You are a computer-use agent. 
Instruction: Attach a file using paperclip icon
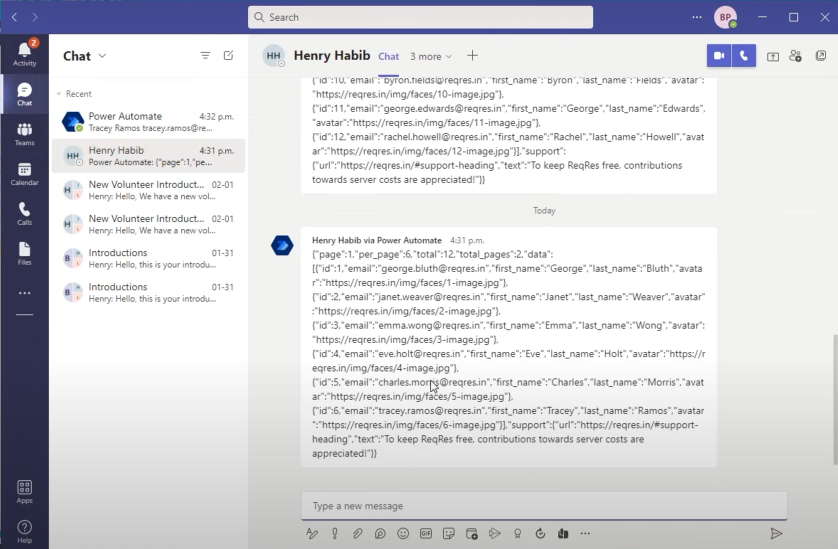click(x=358, y=533)
